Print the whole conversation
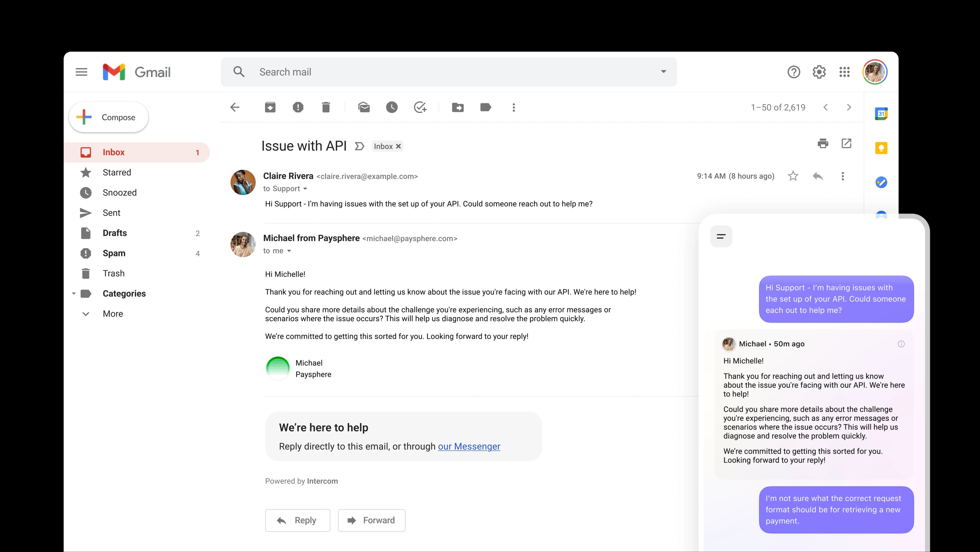Screen dimensions: 980x552 click(823, 144)
